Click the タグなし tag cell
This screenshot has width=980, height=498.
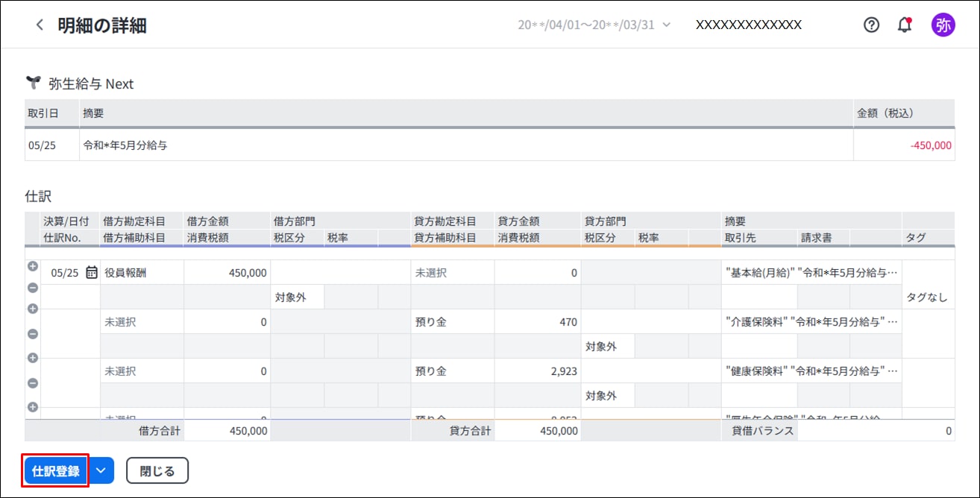pyautogui.click(x=928, y=297)
